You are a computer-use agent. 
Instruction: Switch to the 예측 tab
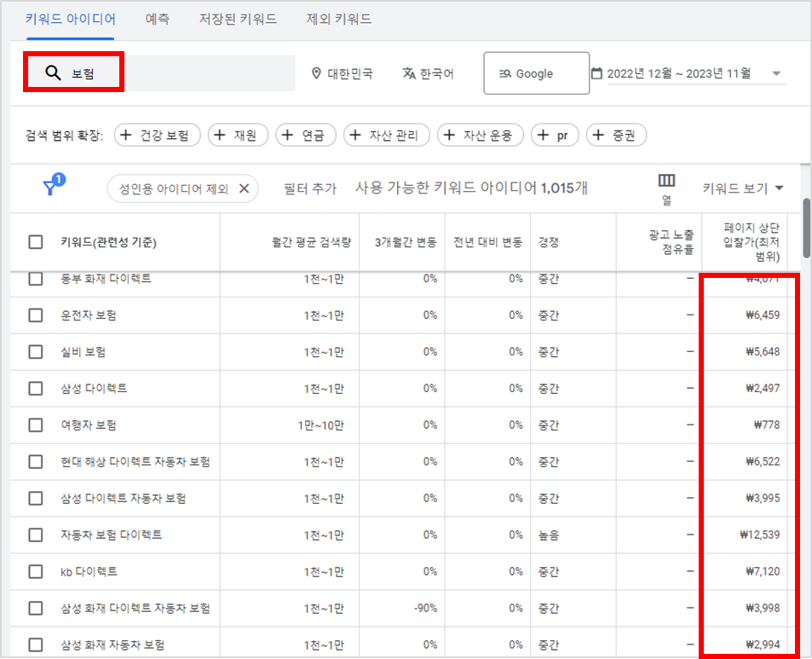click(158, 20)
